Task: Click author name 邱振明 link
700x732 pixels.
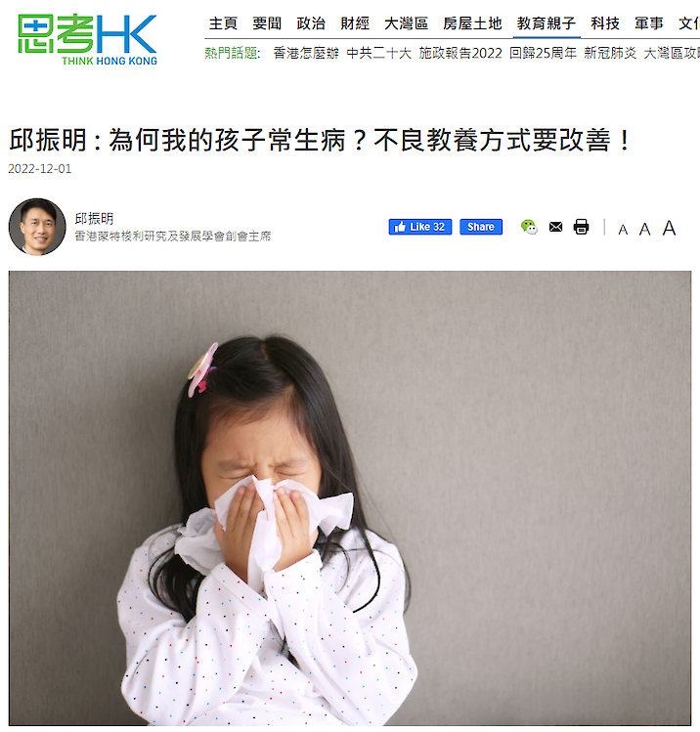Action: pos(94,219)
